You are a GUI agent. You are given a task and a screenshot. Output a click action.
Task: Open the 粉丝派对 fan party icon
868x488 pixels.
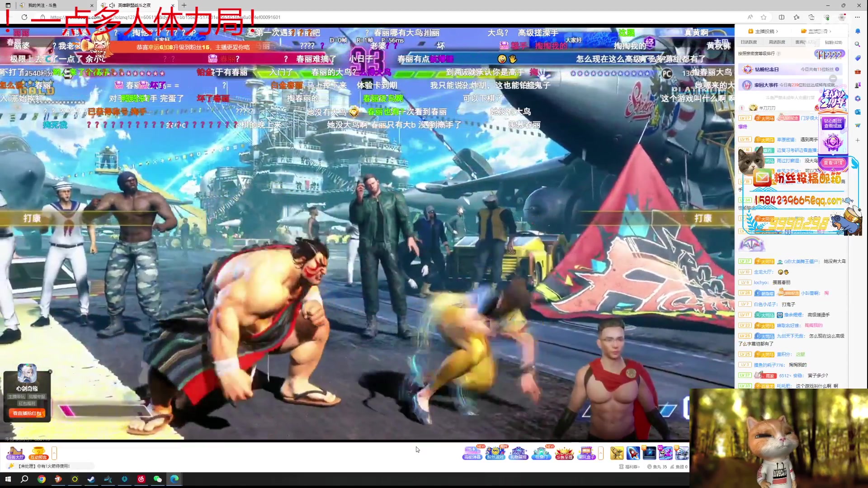[495, 453]
